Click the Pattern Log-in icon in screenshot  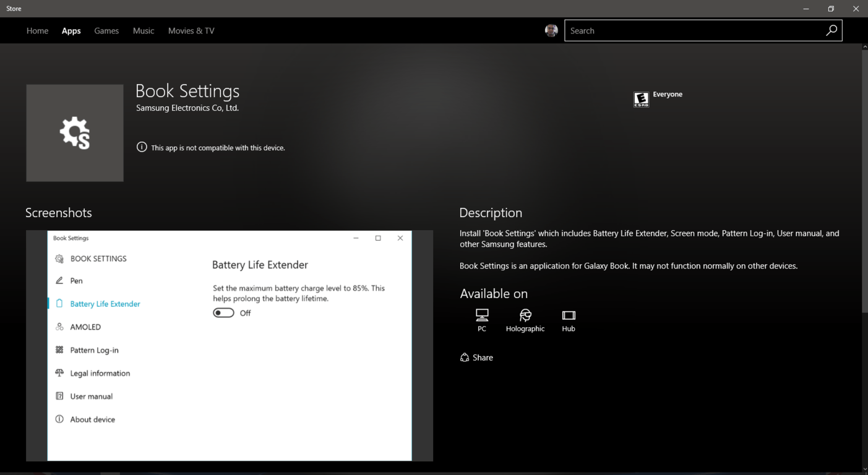click(59, 349)
